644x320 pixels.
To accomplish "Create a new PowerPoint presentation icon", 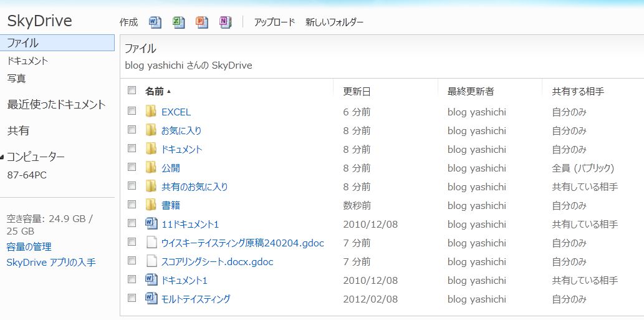I will click(202, 22).
